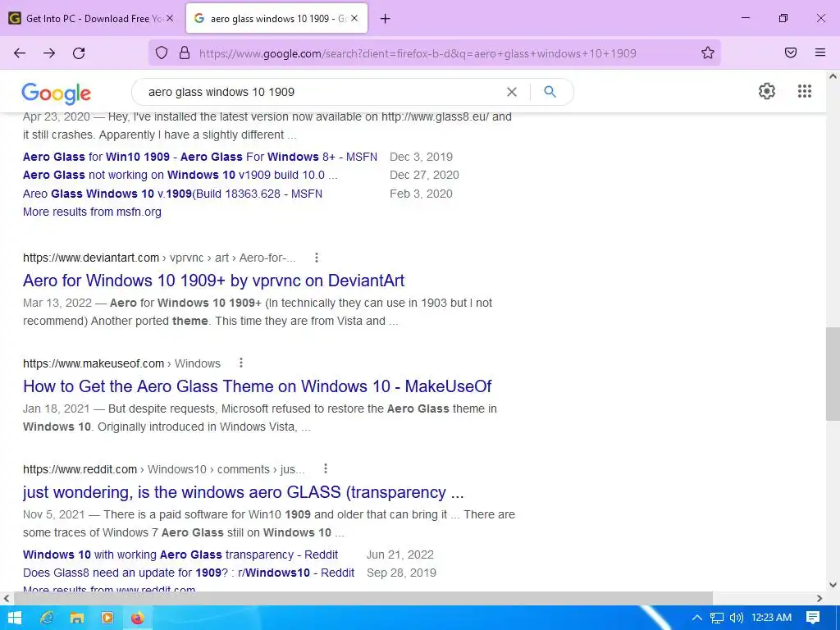Open more options for the DeviantArt result

[x=317, y=258]
